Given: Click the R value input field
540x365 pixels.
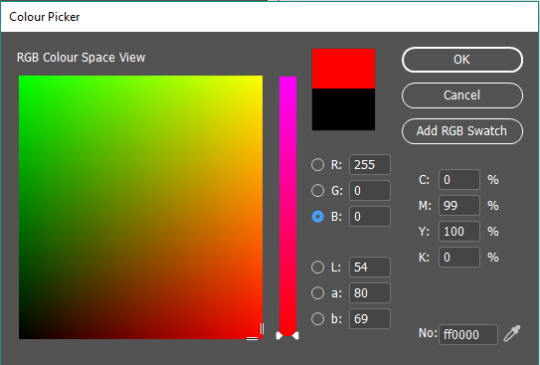Looking at the screenshot, I should [370, 165].
